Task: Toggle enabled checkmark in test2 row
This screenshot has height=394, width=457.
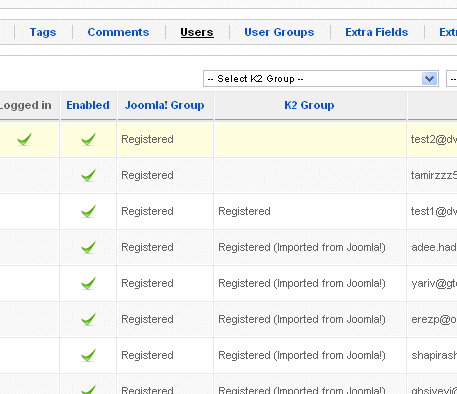Action: point(88,139)
